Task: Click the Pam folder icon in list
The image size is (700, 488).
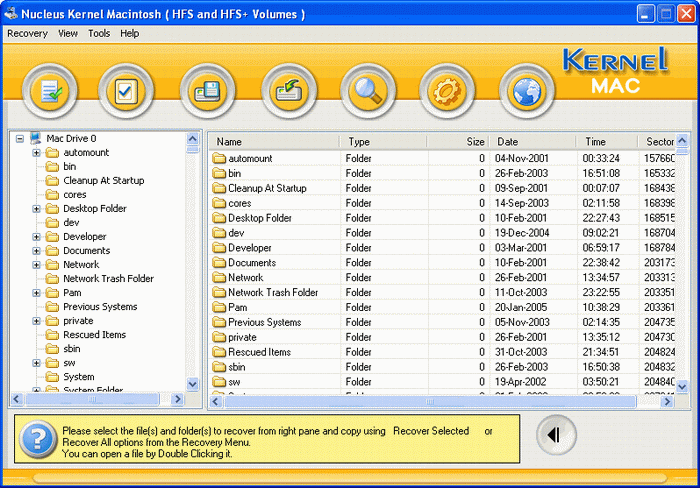Action: tap(219, 307)
